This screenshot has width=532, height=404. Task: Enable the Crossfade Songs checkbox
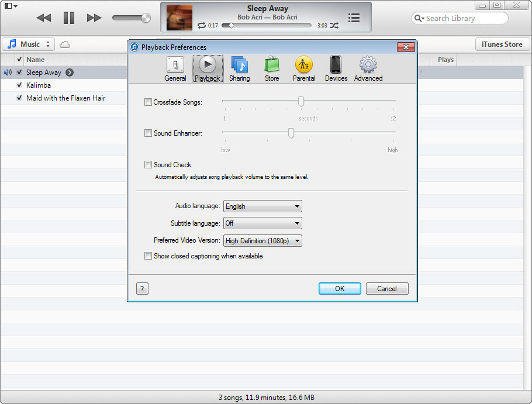click(148, 102)
